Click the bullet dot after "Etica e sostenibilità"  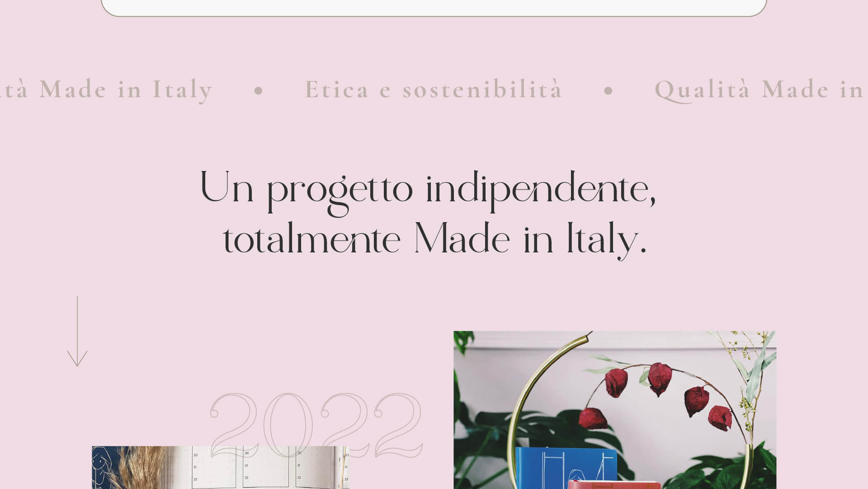coord(609,90)
